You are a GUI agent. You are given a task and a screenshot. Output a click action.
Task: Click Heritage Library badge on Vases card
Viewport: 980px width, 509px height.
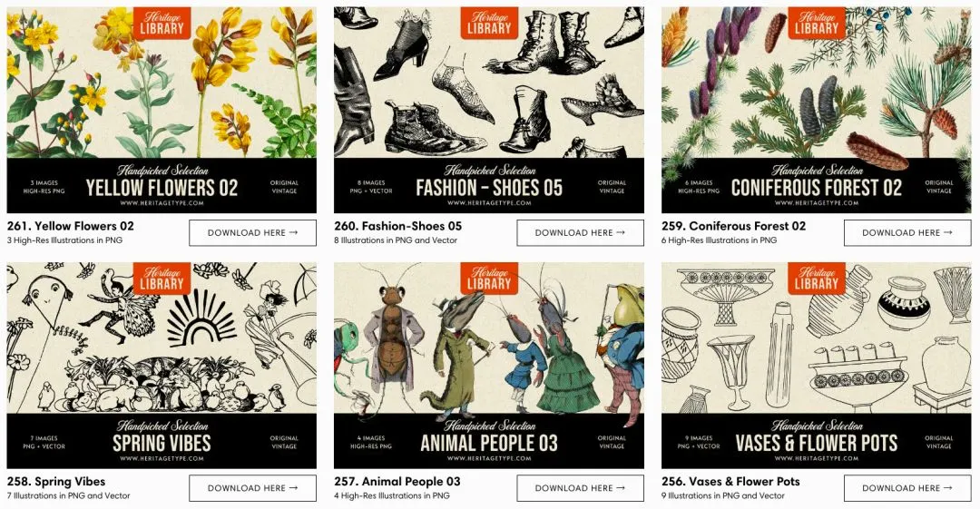pyautogui.click(x=817, y=279)
